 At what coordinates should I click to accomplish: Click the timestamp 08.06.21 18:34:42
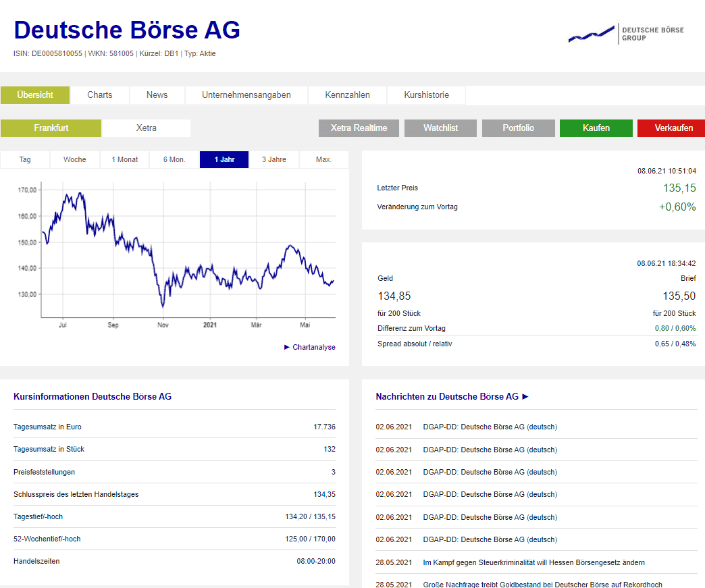(667, 263)
